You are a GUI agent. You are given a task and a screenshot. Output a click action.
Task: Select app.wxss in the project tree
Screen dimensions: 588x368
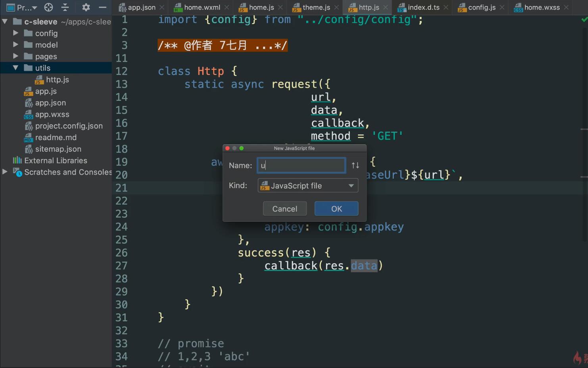(52, 114)
